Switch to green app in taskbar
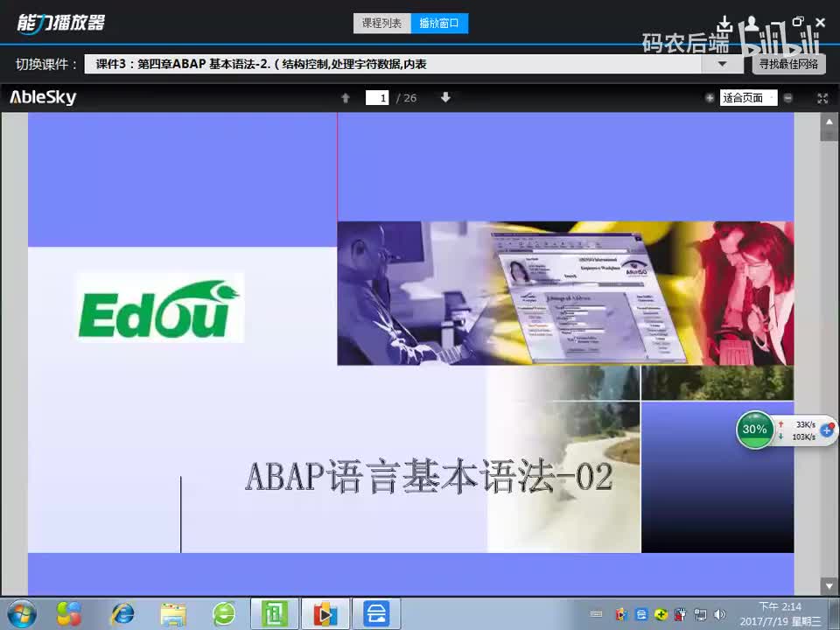840x630 pixels. pyautogui.click(x=275, y=614)
